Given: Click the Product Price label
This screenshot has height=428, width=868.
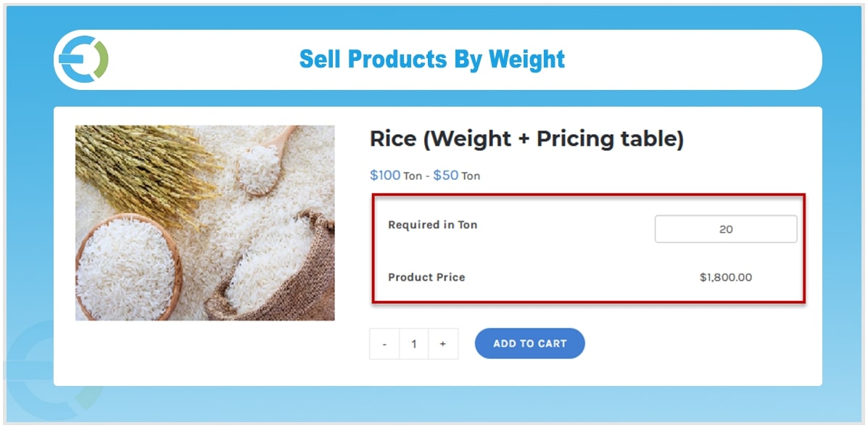Looking at the screenshot, I should click(426, 277).
